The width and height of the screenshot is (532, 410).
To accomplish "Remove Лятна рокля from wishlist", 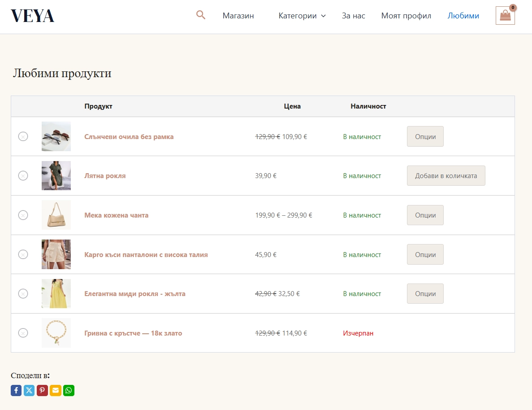I will coord(23,175).
